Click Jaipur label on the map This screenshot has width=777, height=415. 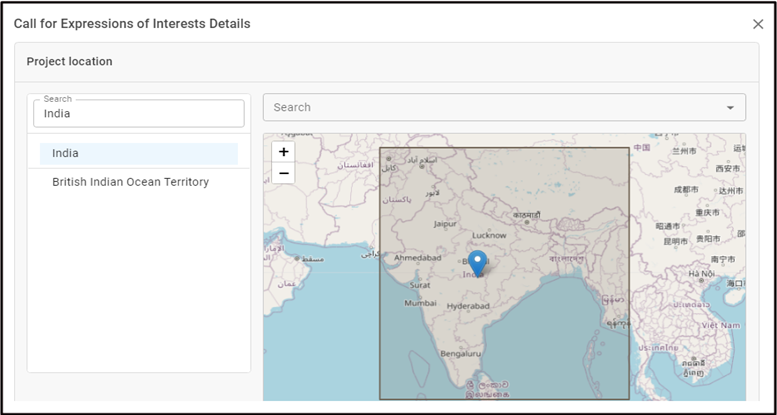[445, 224]
